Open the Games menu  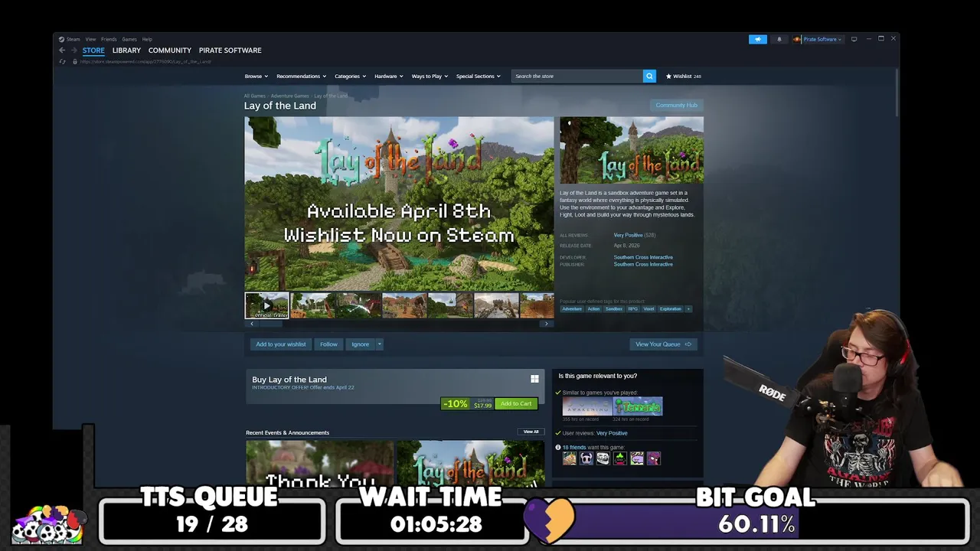point(129,39)
